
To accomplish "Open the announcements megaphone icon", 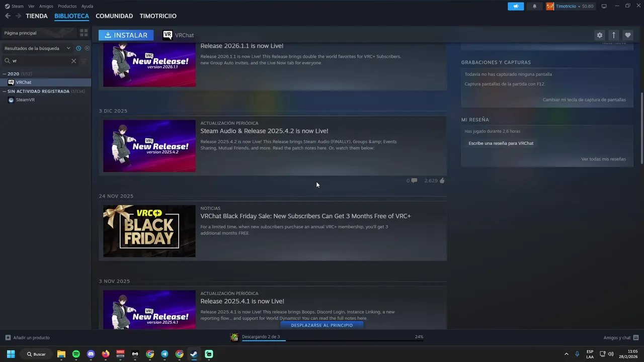I will 516,6.
